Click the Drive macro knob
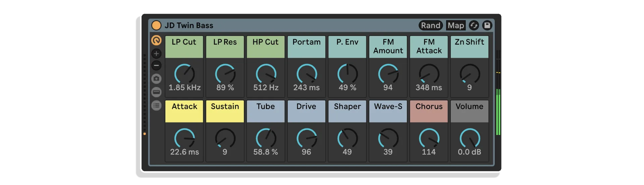The image size is (644, 185). [307, 138]
